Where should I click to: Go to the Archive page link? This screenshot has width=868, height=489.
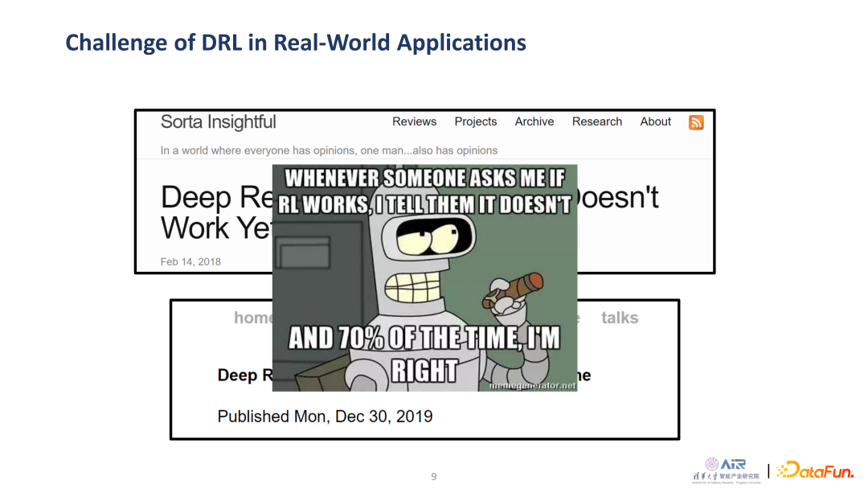(534, 121)
